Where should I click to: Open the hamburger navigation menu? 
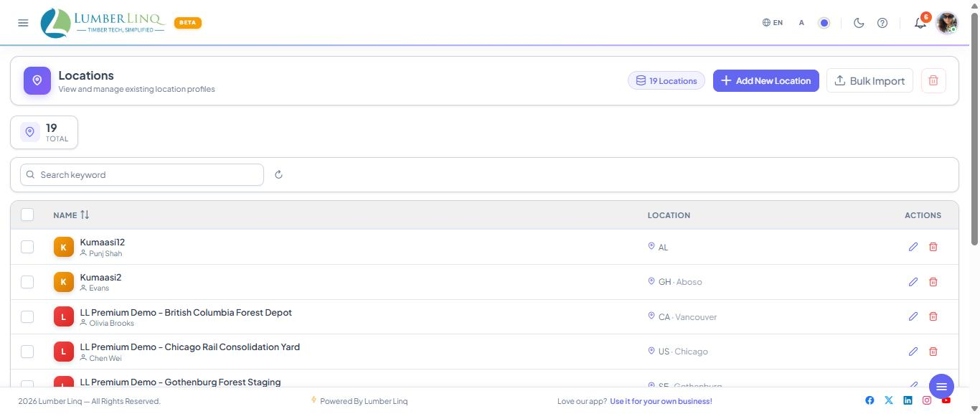23,23
